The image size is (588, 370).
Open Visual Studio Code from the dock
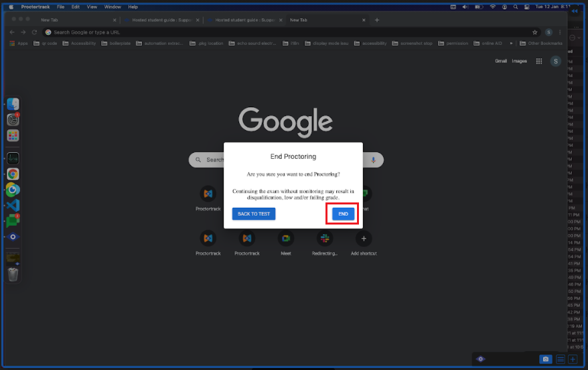point(13,205)
